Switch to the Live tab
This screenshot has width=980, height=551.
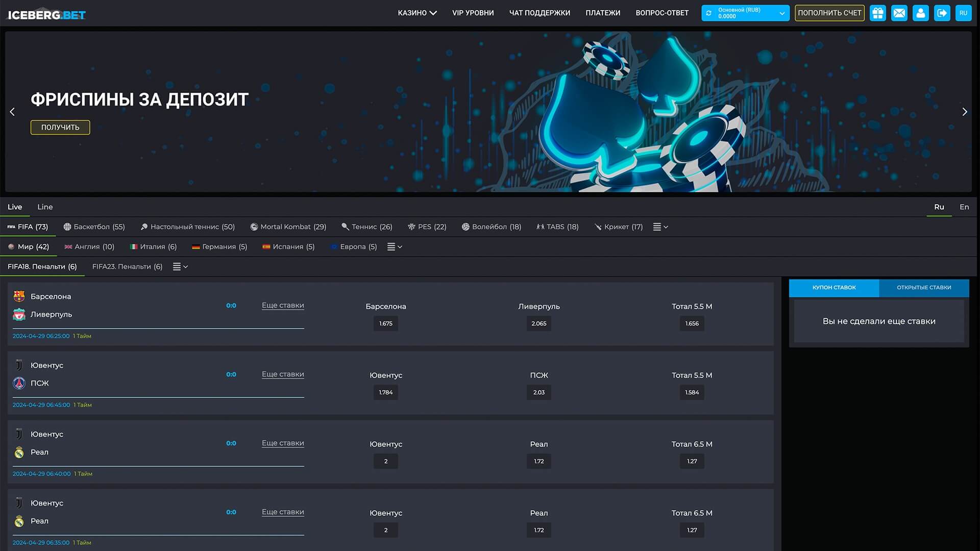click(x=15, y=207)
